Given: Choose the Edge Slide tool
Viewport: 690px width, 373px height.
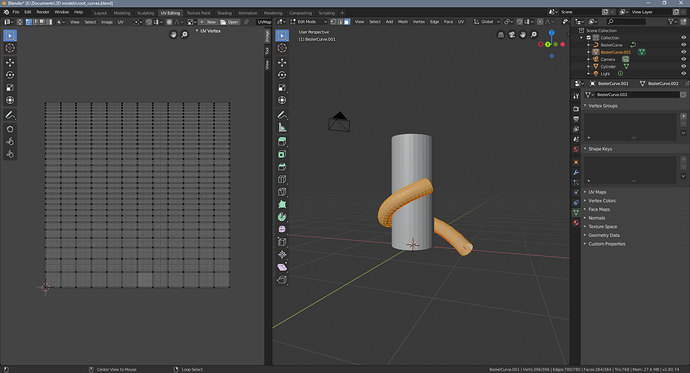Looking at the screenshot, I should pos(282,242).
